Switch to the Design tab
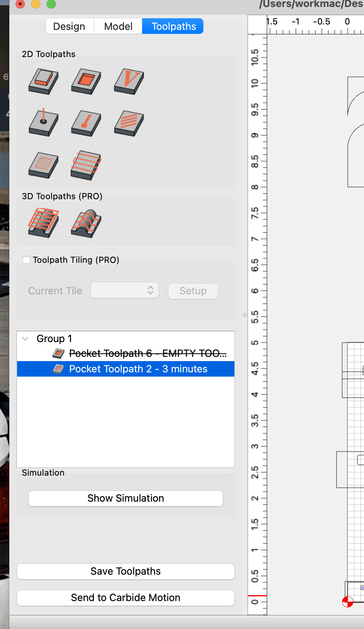 (69, 26)
